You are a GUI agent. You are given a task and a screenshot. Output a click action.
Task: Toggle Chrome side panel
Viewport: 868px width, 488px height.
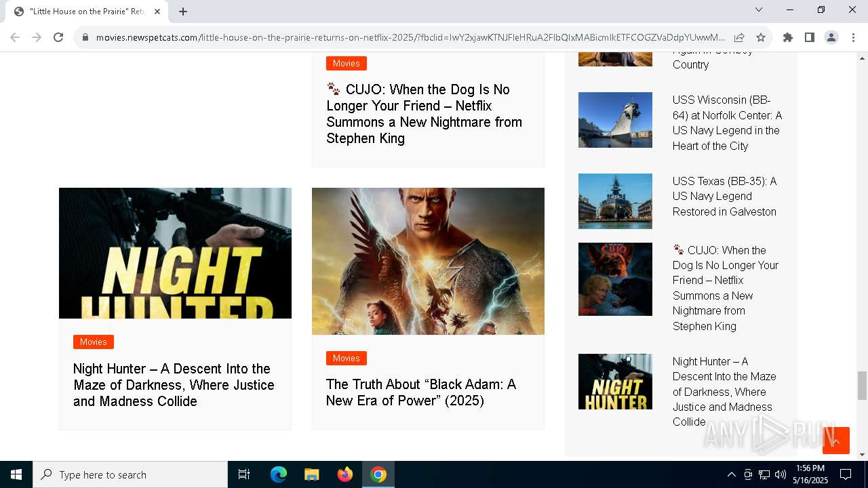click(x=810, y=37)
